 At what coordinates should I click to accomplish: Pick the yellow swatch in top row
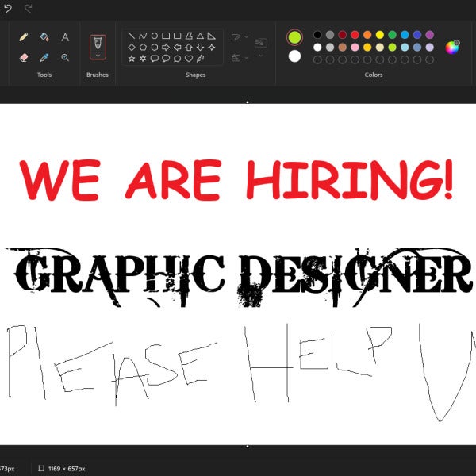[380, 35]
